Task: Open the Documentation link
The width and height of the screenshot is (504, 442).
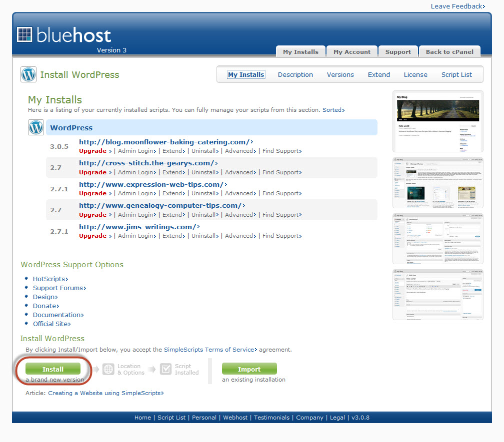Action: (x=58, y=315)
